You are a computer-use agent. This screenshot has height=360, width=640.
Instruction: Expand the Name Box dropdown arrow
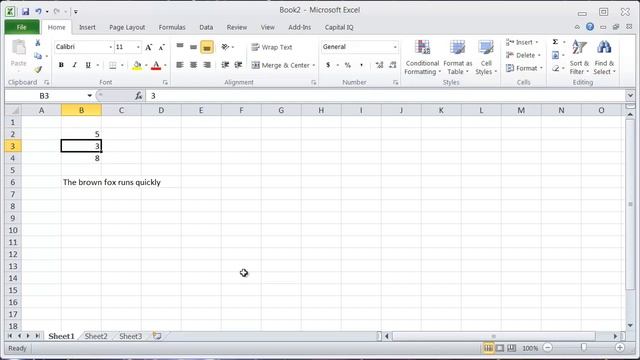(89, 96)
